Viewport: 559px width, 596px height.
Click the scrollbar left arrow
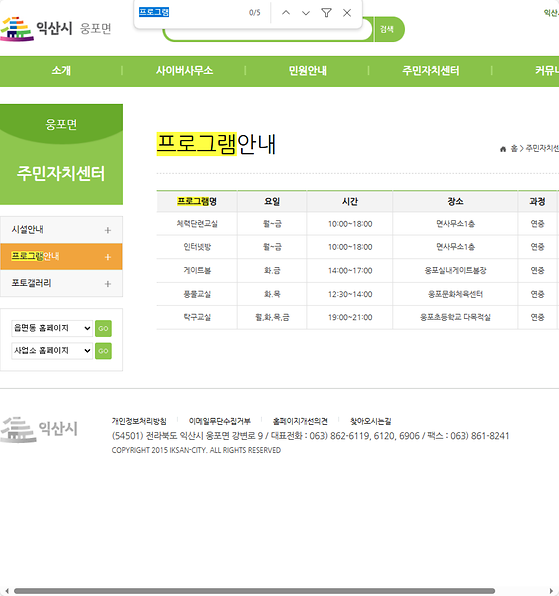[x=7, y=591]
